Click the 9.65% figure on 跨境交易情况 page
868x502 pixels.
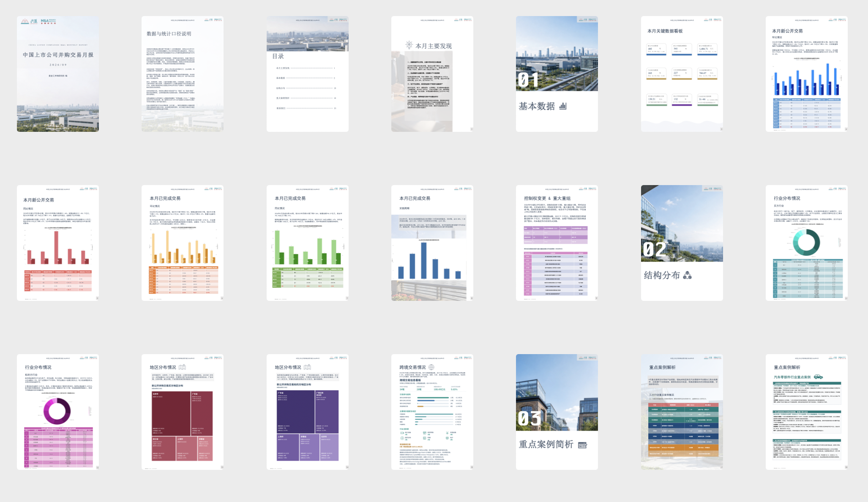pyautogui.click(x=454, y=389)
